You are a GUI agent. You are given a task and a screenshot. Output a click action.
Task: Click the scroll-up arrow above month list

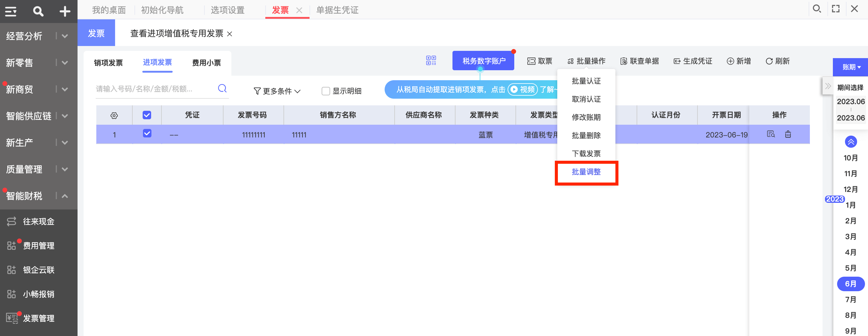pyautogui.click(x=850, y=142)
